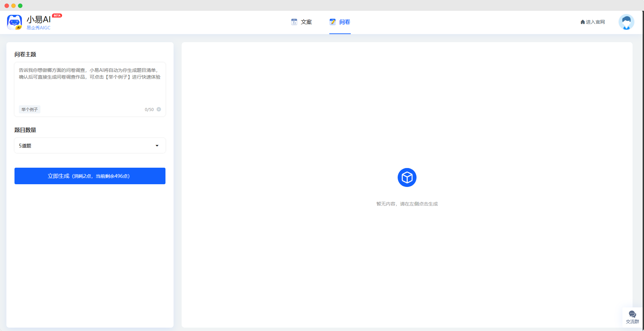
Task: Click the blue cube empty-state icon
Action: (407, 177)
